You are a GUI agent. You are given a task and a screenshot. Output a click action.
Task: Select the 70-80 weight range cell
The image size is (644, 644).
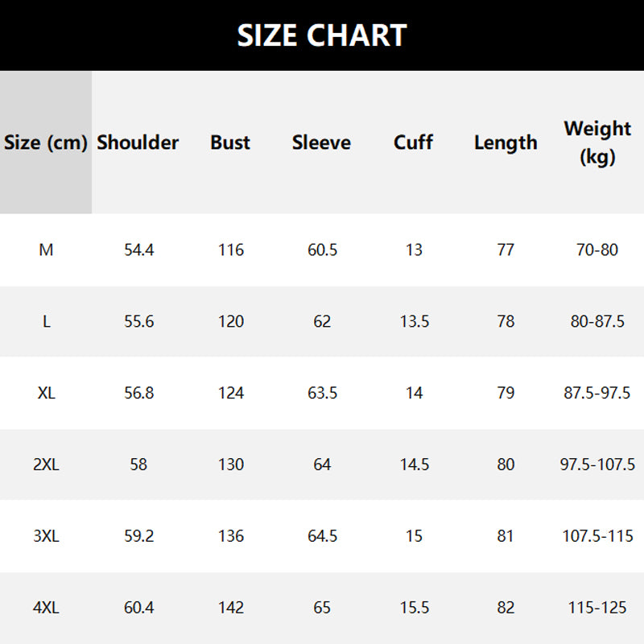[597, 250]
